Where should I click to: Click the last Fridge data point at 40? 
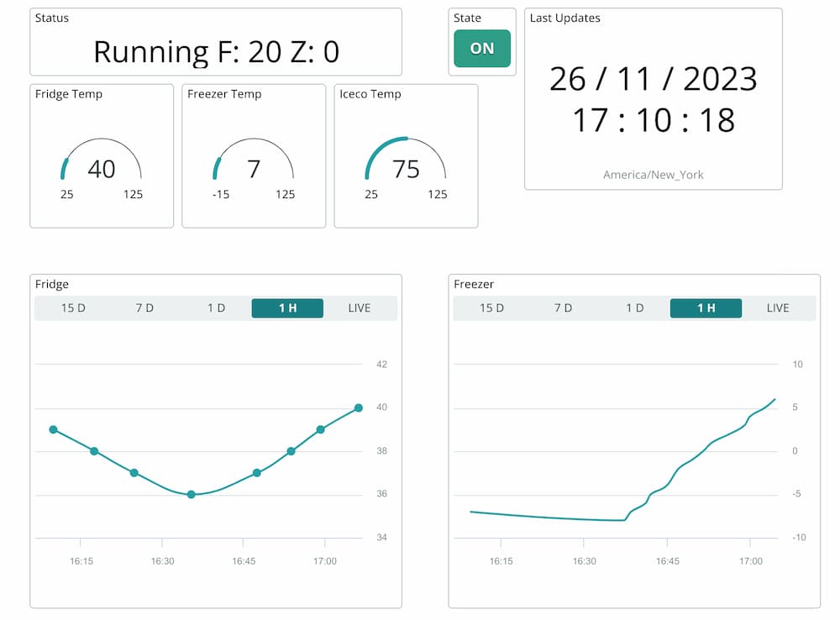tap(359, 407)
